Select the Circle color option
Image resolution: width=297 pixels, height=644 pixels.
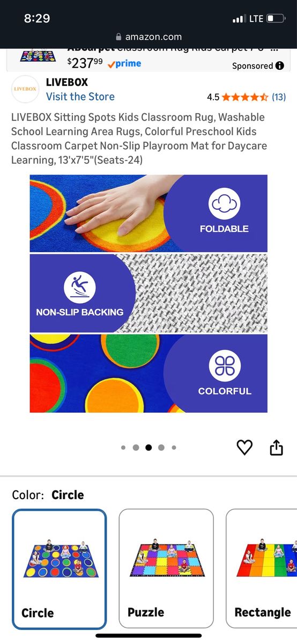pos(60,569)
